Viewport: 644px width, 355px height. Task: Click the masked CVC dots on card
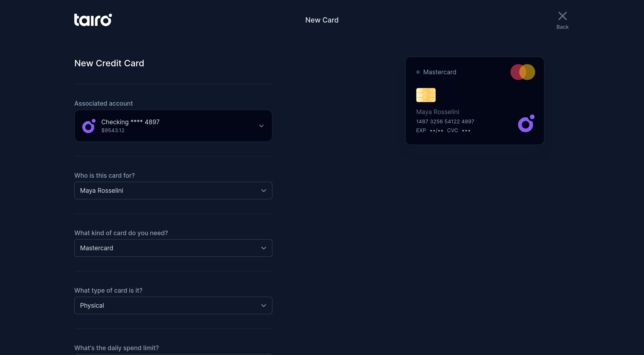tap(466, 131)
